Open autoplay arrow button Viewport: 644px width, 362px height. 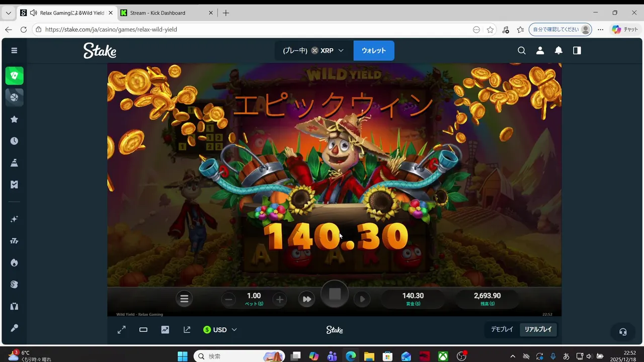[x=362, y=299]
